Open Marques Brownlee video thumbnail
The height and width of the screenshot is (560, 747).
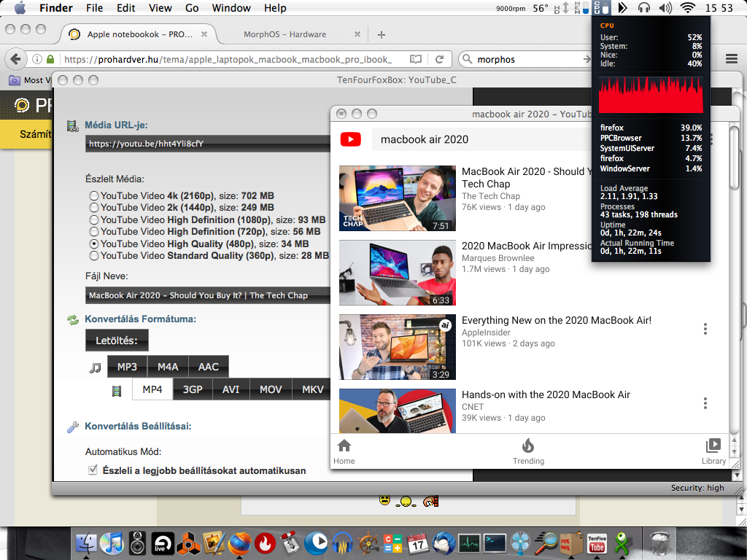tap(398, 273)
